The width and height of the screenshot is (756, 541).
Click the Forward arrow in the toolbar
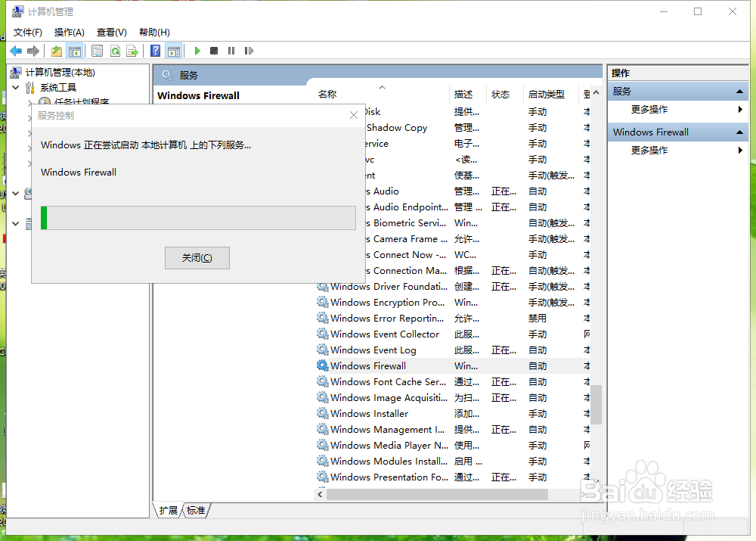[x=33, y=51]
